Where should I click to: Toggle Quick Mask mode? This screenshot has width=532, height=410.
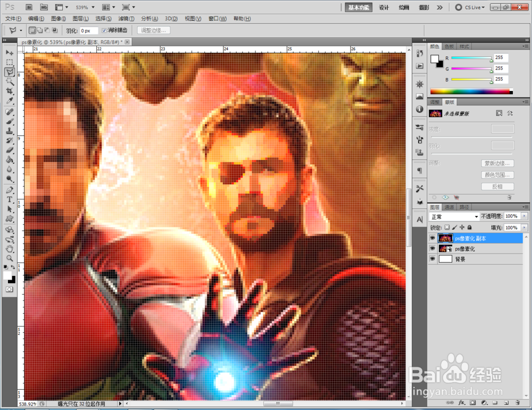click(10, 289)
